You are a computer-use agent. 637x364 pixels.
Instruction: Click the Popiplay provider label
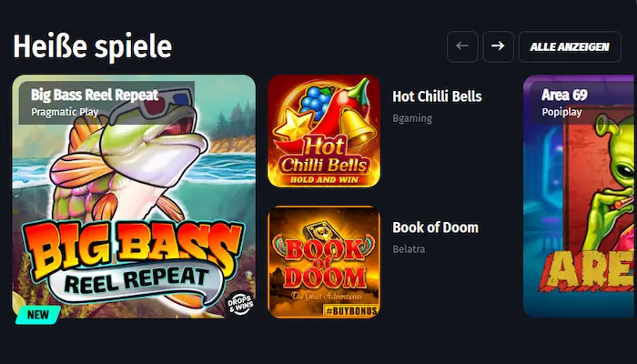tap(561, 112)
